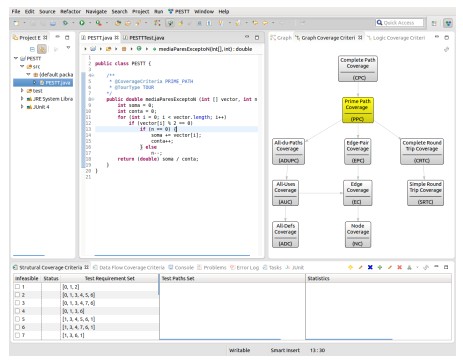Click the green Run button in toolbar
The width and height of the screenshot is (463, 362).
pos(82,23)
